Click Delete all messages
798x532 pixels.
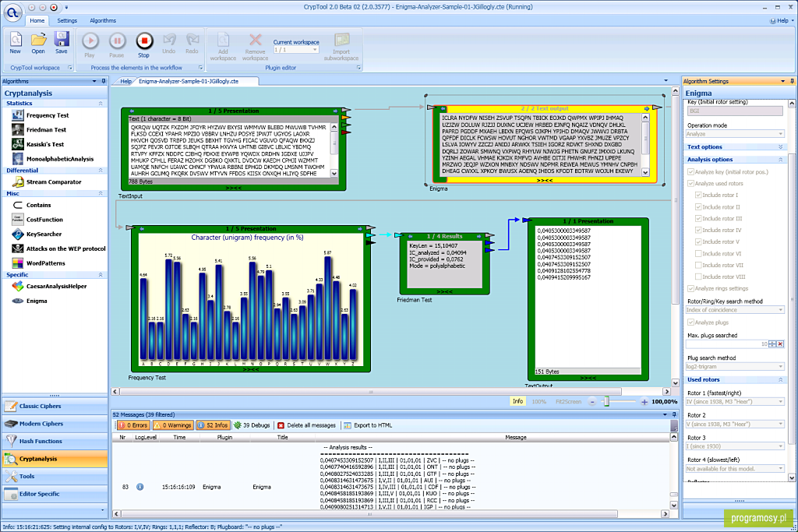[306, 425]
